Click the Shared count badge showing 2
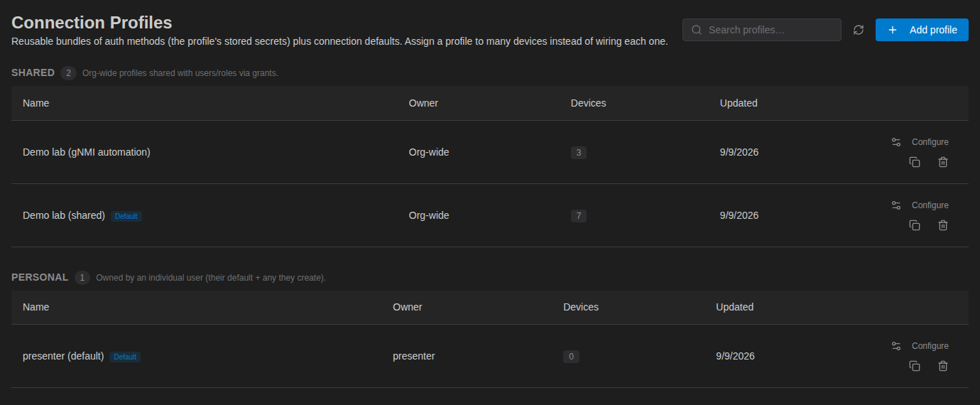This screenshot has height=405, width=980. 68,72
